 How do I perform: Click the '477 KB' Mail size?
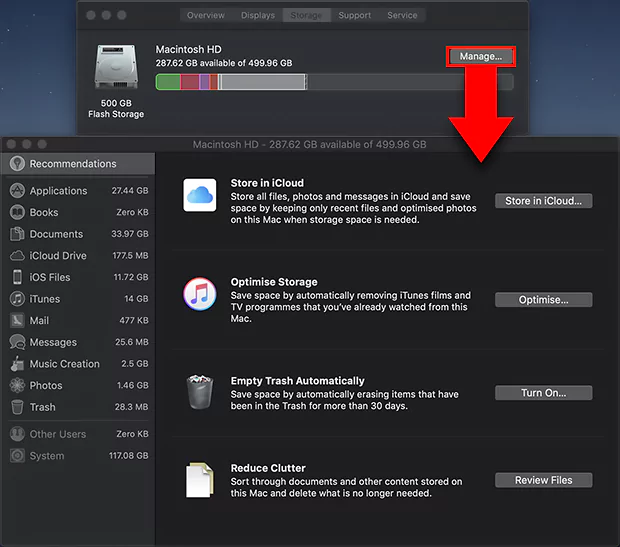(x=134, y=320)
